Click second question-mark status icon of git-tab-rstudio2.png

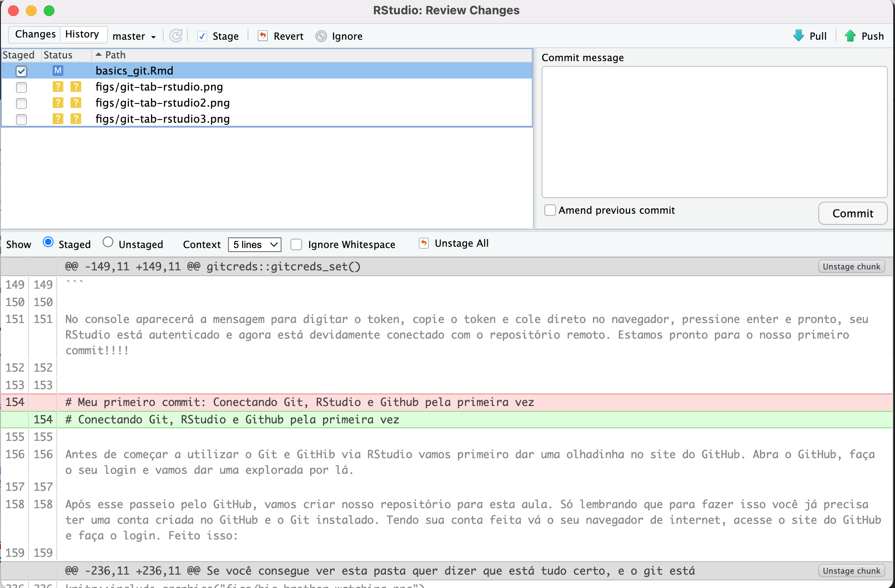(x=76, y=103)
